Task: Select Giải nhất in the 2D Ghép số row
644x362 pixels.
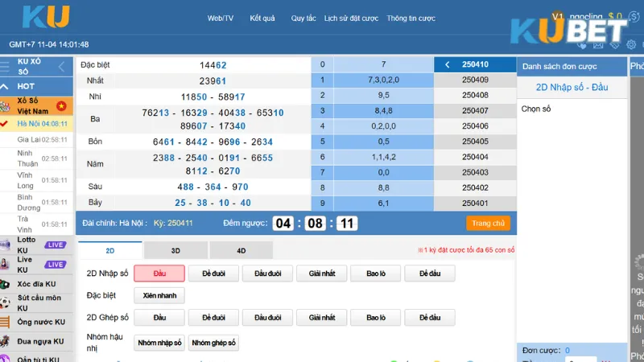Action: pyautogui.click(x=322, y=318)
